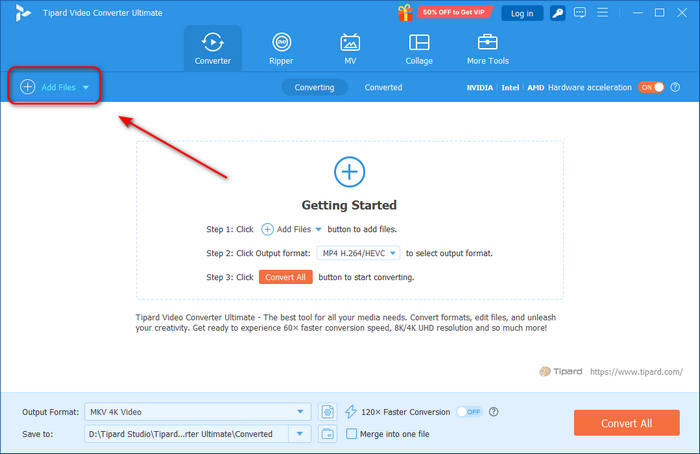Enable 120× Faster Conversion toggle
700x454 pixels.
pos(468,411)
